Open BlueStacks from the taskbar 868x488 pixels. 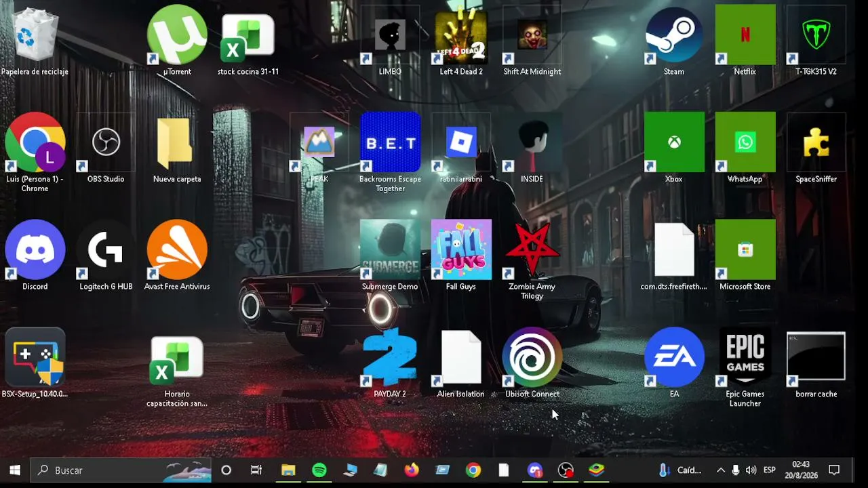click(x=597, y=470)
